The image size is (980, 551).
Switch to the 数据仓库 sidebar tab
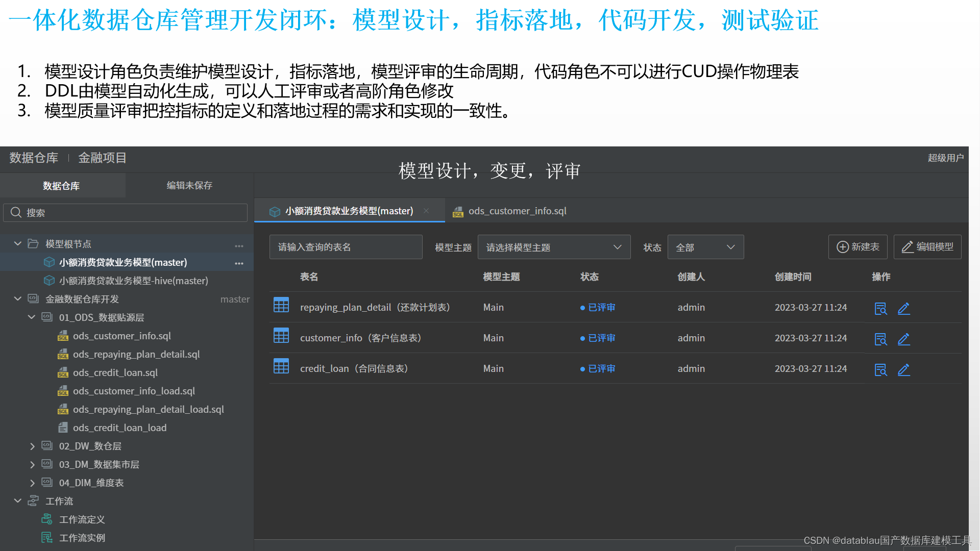[x=62, y=185]
